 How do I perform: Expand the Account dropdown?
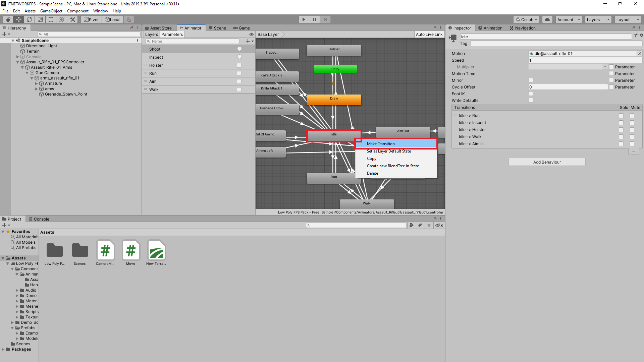click(x=568, y=19)
